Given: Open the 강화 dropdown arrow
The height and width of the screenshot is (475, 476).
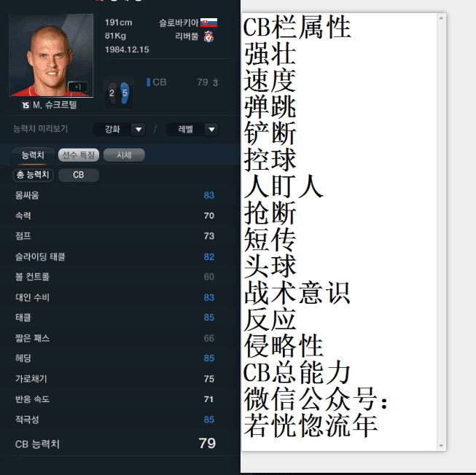Looking at the screenshot, I should [x=138, y=130].
